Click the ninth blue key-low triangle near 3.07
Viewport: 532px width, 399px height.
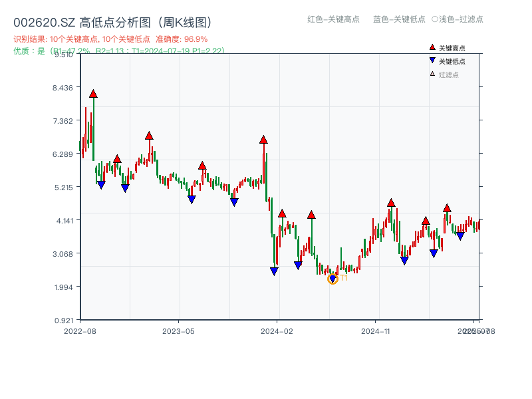point(434,253)
